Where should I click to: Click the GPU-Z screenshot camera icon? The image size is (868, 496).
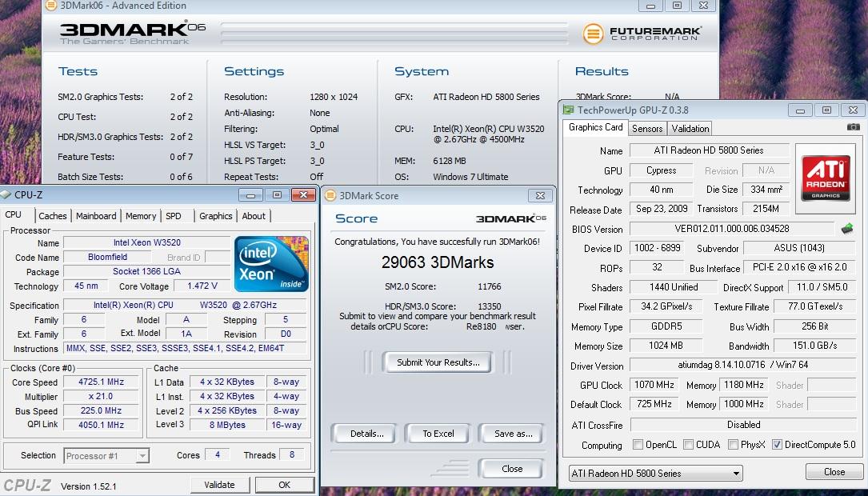tap(853, 126)
